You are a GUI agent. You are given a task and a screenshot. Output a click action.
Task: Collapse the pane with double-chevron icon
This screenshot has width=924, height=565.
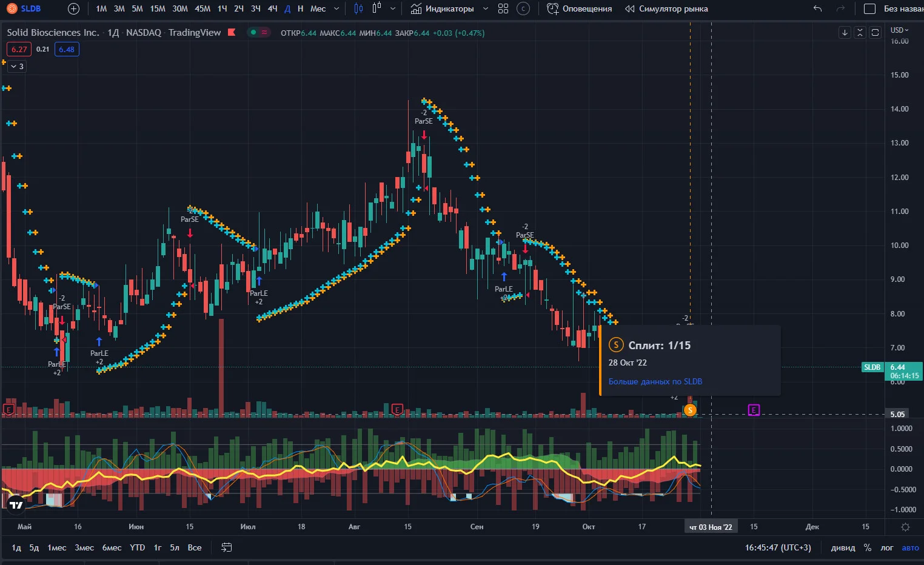860,33
